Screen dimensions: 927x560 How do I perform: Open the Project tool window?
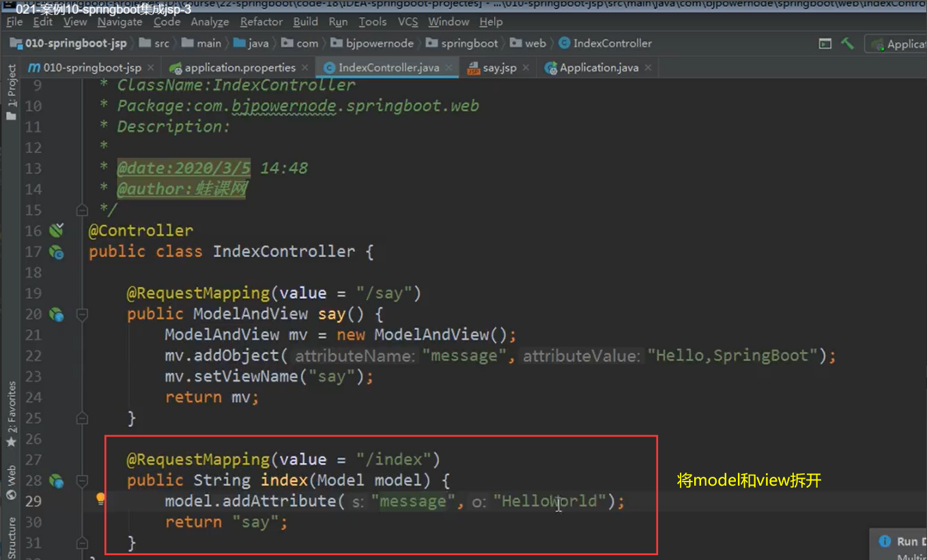[x=11, y=93]
